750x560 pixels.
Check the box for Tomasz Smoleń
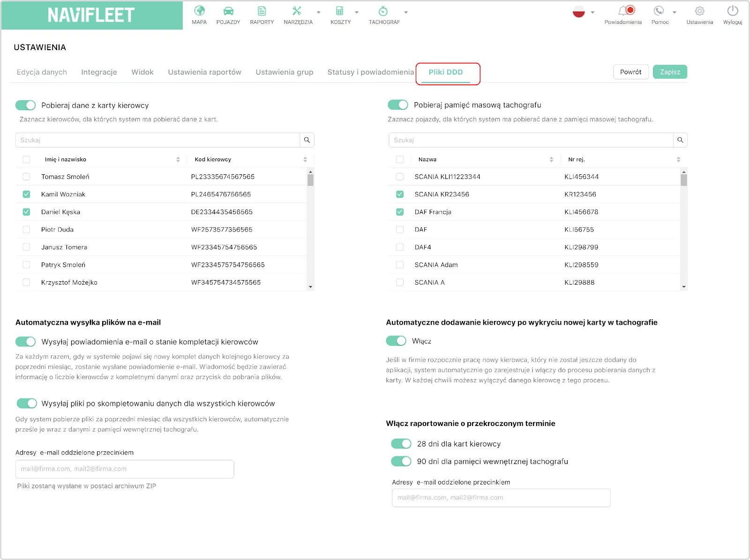pyautogui.click(x=26, y=177)
